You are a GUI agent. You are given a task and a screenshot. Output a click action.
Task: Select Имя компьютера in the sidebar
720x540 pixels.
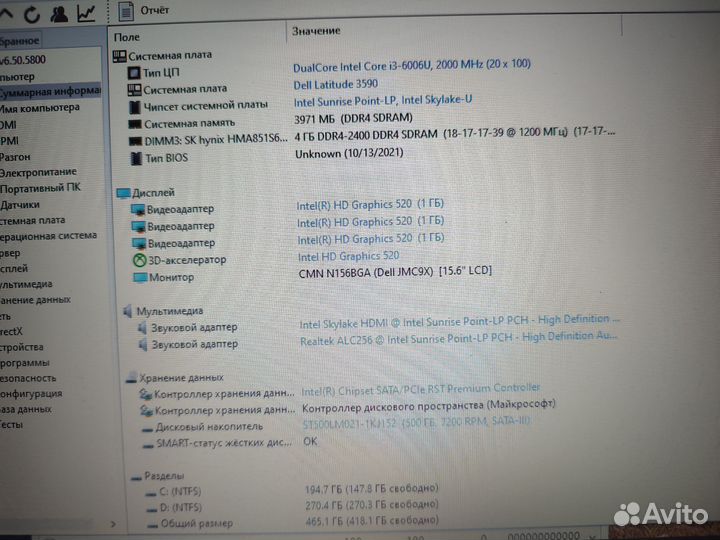tap(39, 108)
